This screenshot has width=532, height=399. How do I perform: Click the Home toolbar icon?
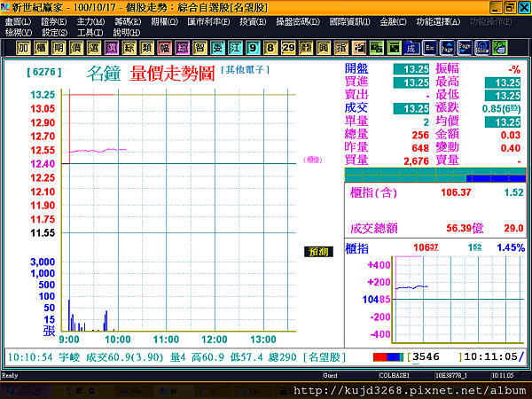[481, 48]
